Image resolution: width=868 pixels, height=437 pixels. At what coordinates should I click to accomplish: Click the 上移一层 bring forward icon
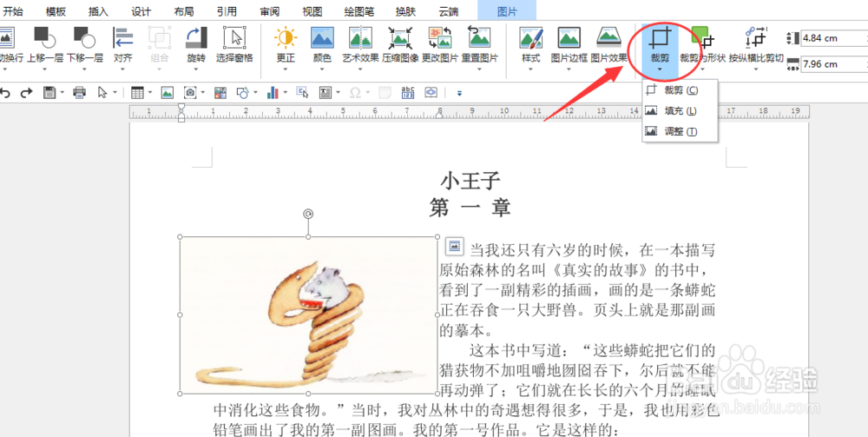coord(45,37)
